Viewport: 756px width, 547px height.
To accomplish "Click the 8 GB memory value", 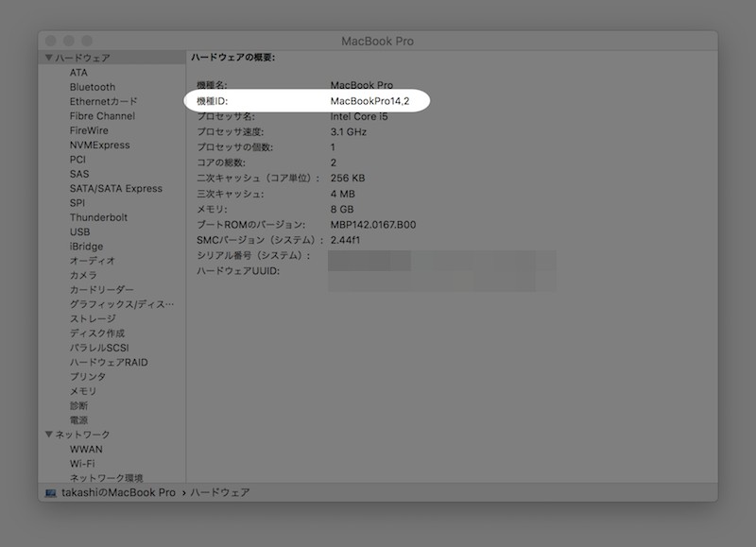I will 342,209.
